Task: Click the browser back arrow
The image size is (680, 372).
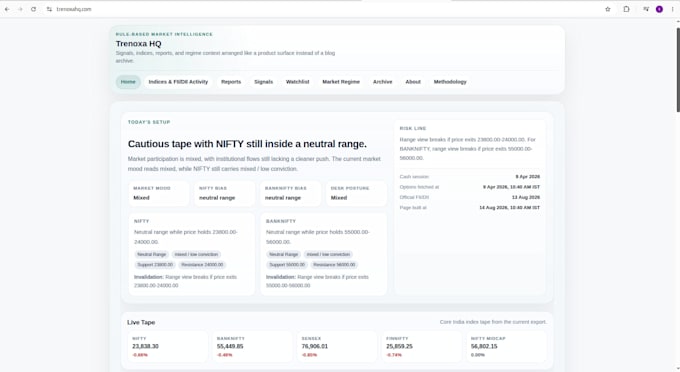Action: [x=7, y=9]
